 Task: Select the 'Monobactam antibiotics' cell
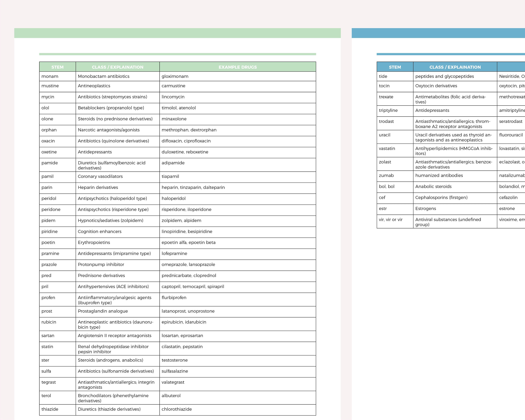point(118,76)
